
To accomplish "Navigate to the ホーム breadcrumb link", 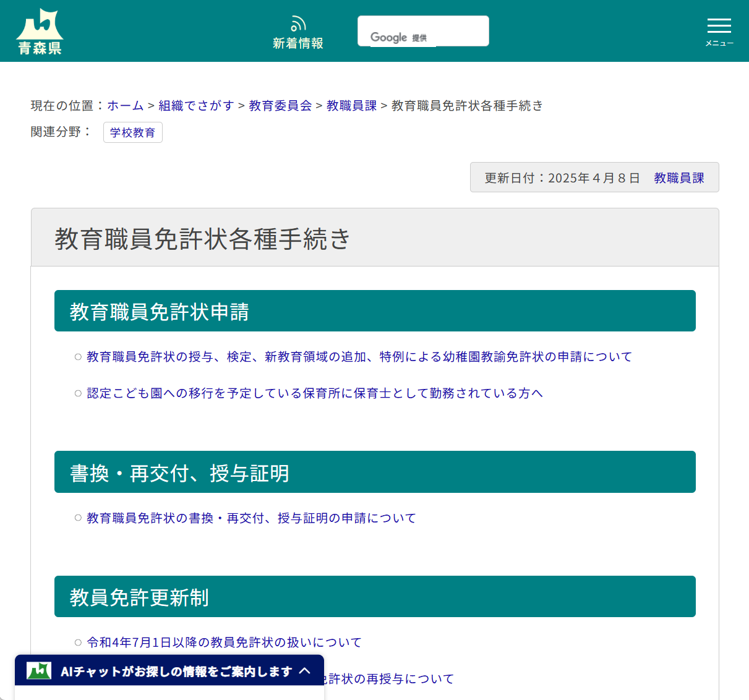I will (x=125, y=106).
